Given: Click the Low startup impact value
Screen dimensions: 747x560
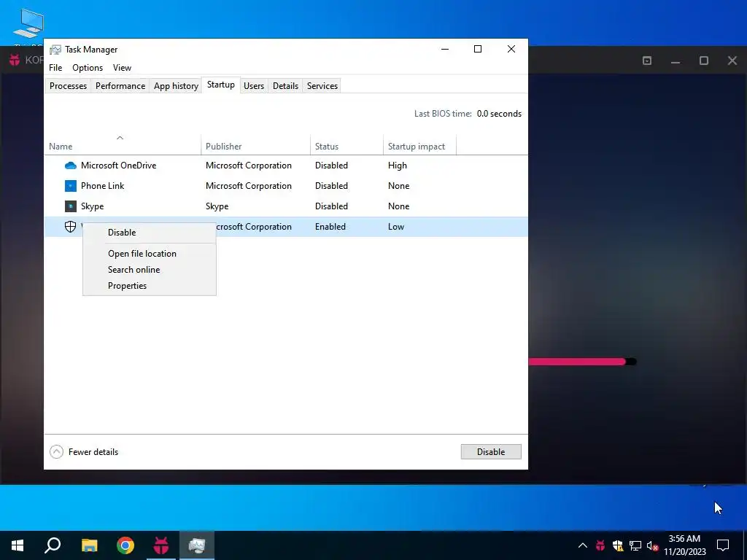Looking at the screenshot, I should [x=396, y=227].
